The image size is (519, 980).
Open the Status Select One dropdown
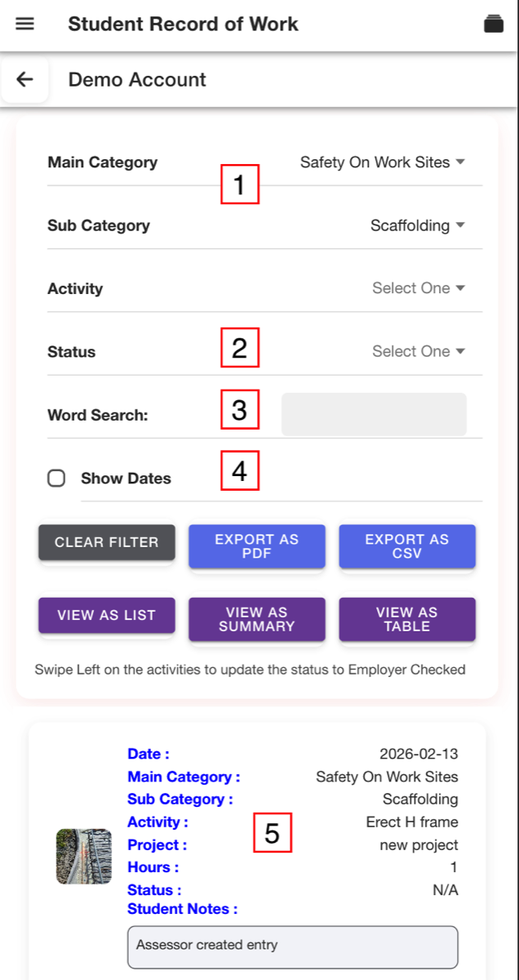coord(419,351)
